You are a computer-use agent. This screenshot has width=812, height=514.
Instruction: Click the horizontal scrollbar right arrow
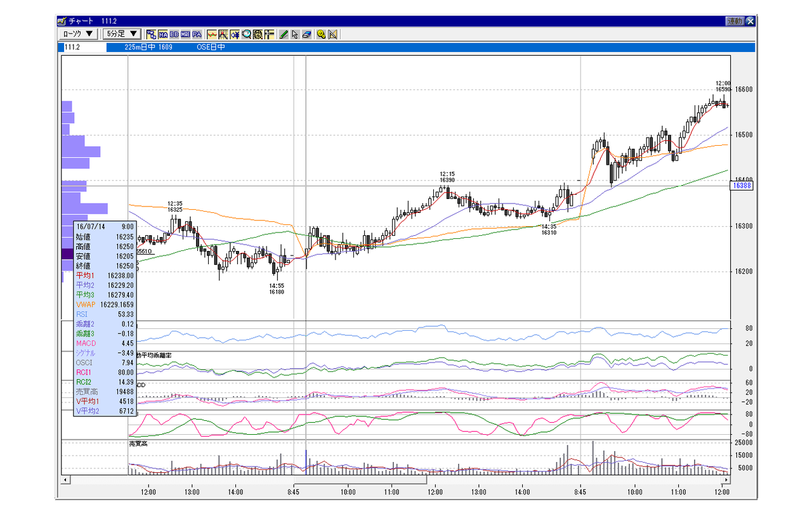point(727,480)
